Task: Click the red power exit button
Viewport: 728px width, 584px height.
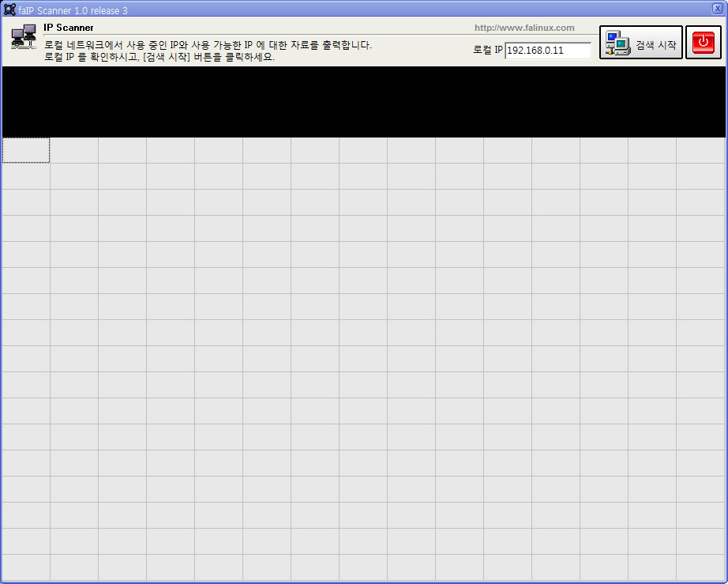Action: pyautogui.click(x=704, y=42)
